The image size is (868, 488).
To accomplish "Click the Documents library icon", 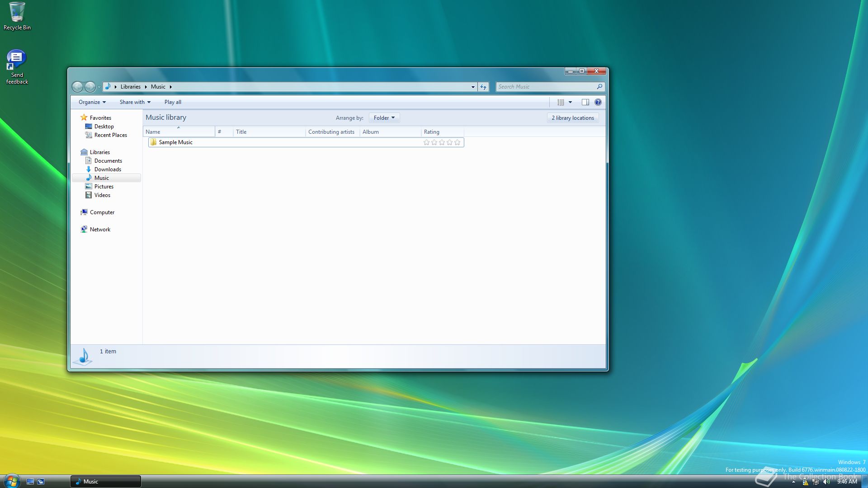I will pos(89,160).
